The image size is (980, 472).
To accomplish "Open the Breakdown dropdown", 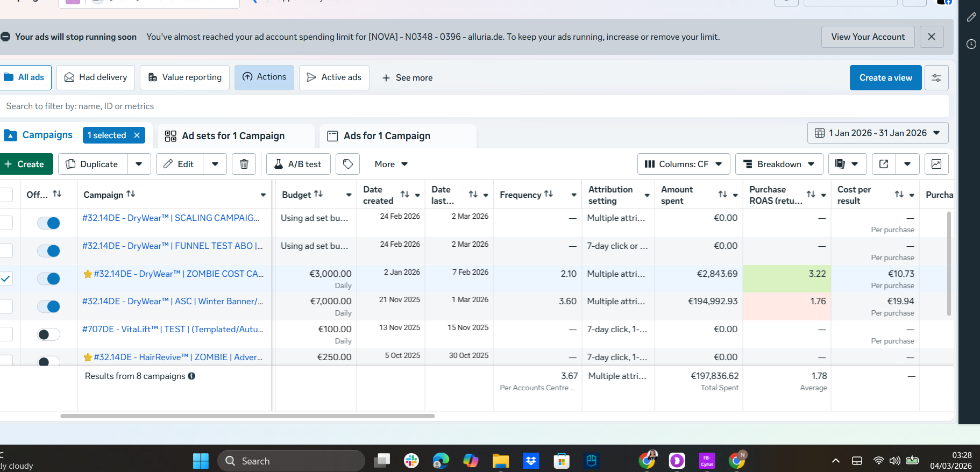I will [779, 164].
